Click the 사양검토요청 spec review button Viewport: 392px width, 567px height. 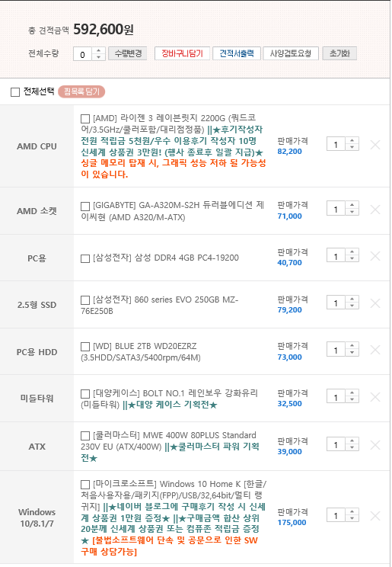tap(291, 53)
